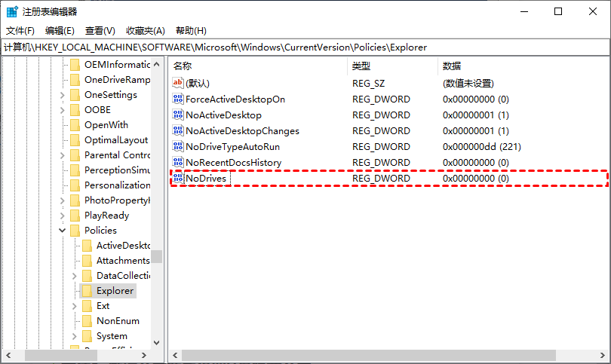
Task: Click the 名称 column header
Action: click(x=258, y=66)
